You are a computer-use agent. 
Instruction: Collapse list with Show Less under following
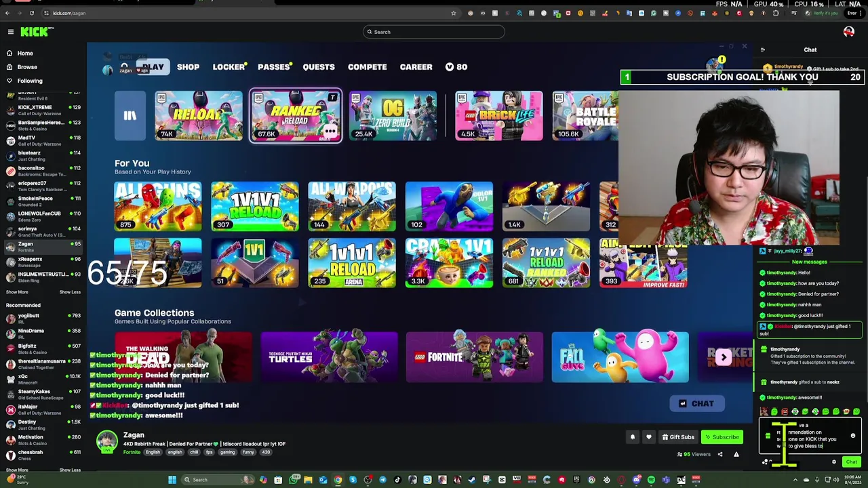click(70, 292)
